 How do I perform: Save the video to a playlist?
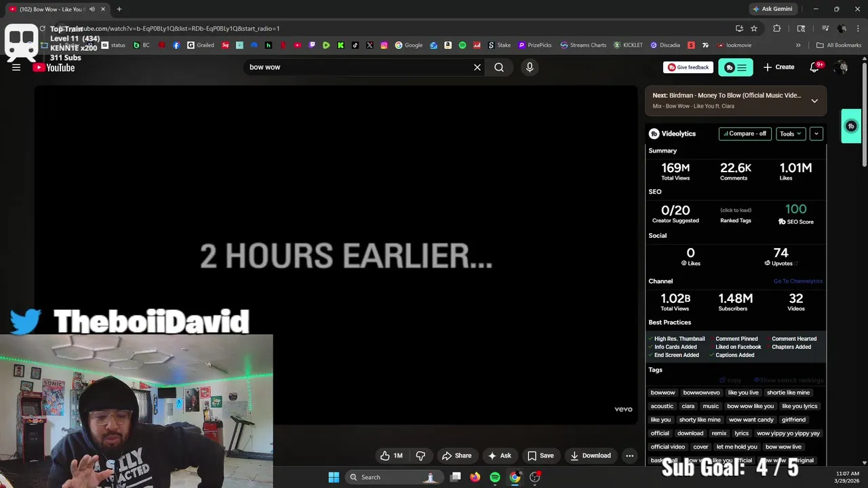(540, 455)
